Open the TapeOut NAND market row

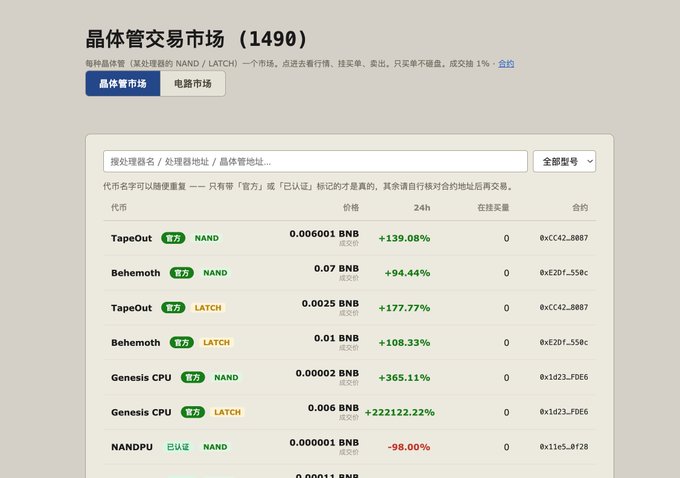350,238
